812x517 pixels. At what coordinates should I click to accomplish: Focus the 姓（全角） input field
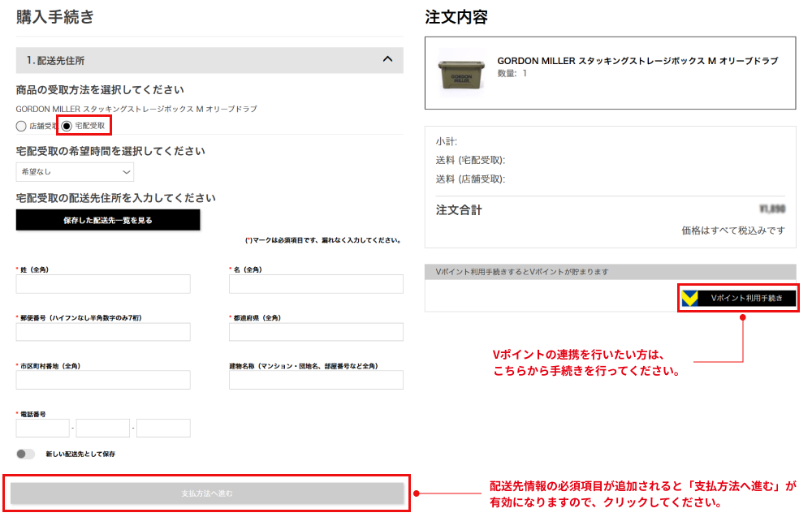(x=103, y=284)
